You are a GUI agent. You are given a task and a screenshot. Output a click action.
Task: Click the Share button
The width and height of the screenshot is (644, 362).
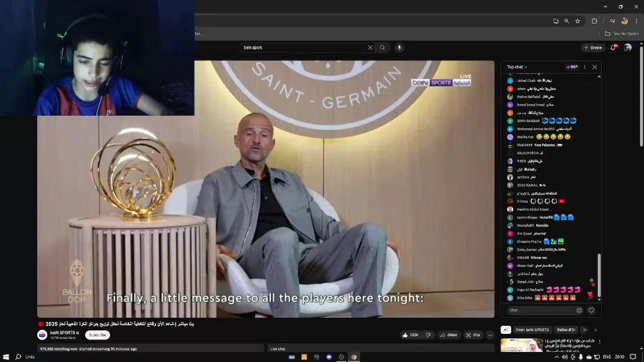[449, 335]
